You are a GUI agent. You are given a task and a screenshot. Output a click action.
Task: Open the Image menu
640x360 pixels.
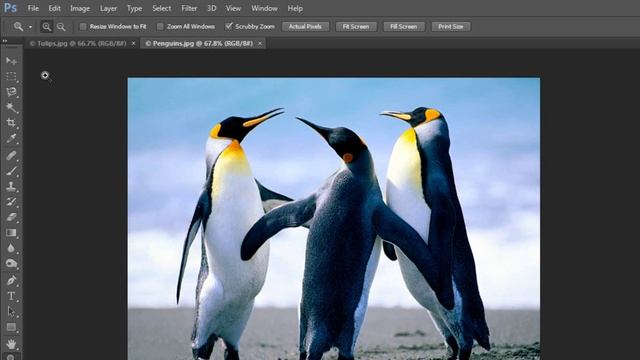(x=80, y=8)
